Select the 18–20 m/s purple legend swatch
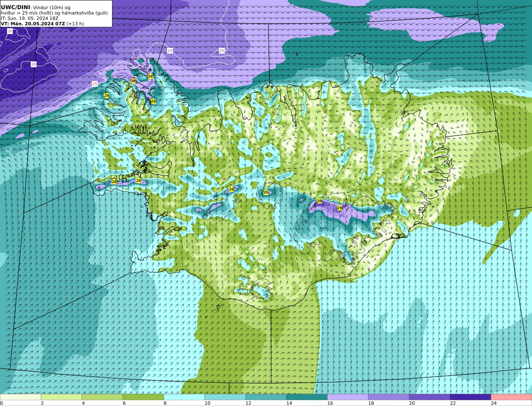 click(x=389, y=397)
